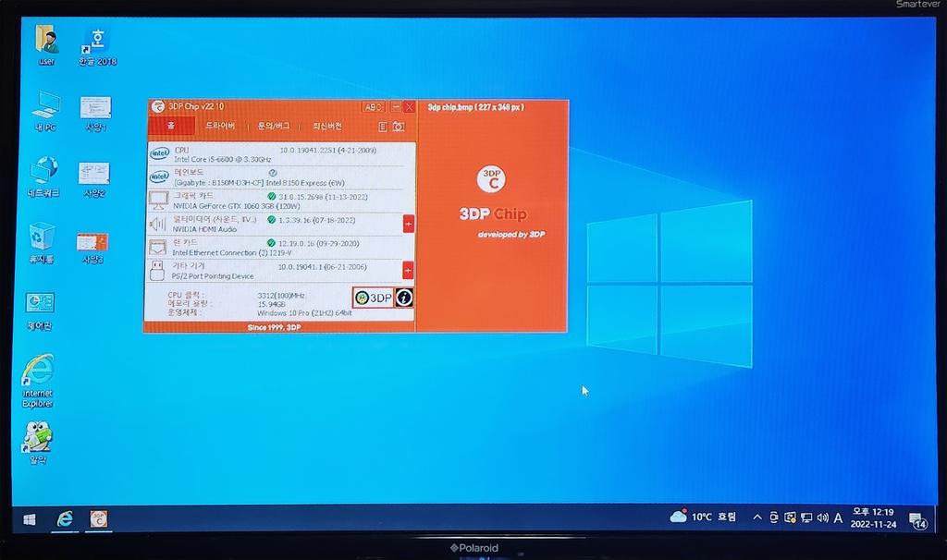This screenshot has width=947, height=560.
Task: Show hidden system tray icons
Action: 757,518
